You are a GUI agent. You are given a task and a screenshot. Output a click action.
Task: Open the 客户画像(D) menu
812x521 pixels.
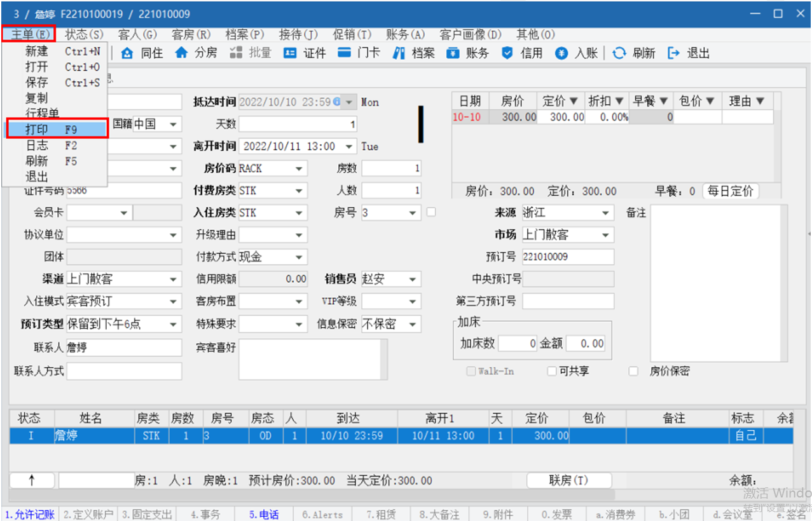coord(471,34)
